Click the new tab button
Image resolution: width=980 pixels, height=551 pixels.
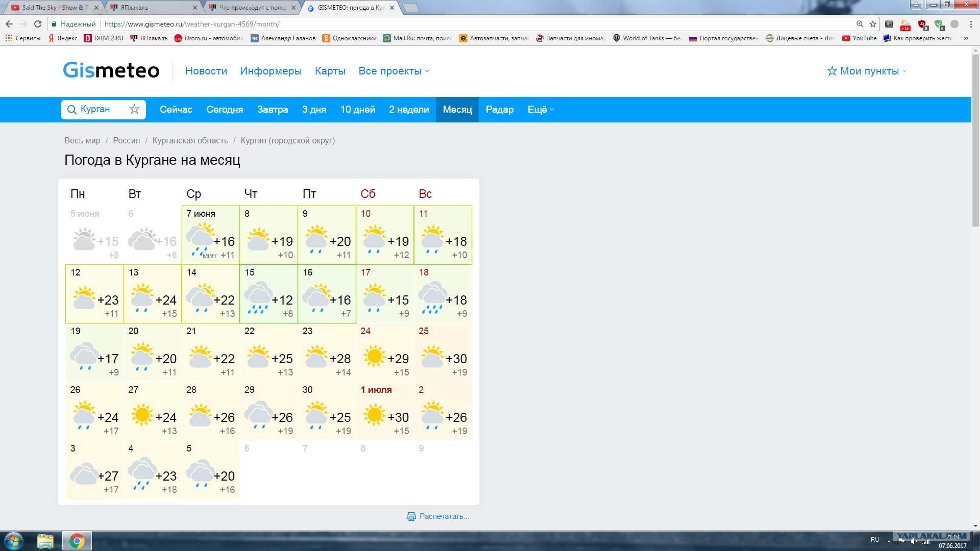tap(411, 8)
